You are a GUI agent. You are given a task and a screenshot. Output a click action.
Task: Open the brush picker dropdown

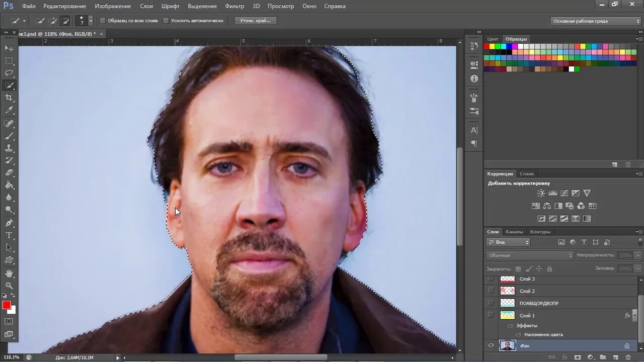point(91,21)
